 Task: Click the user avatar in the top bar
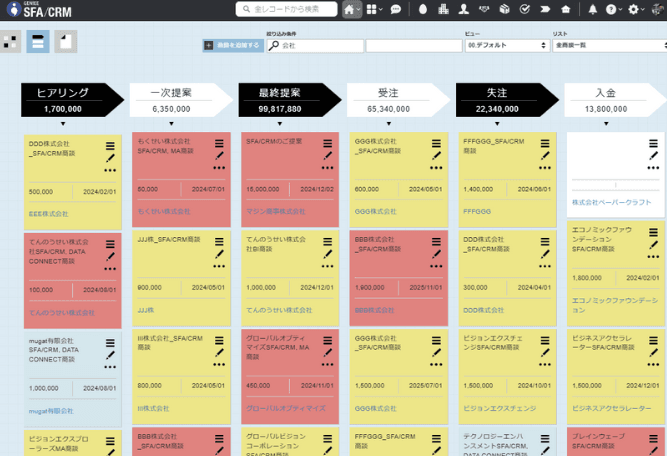pyautogui.click(x=658, y=9)
